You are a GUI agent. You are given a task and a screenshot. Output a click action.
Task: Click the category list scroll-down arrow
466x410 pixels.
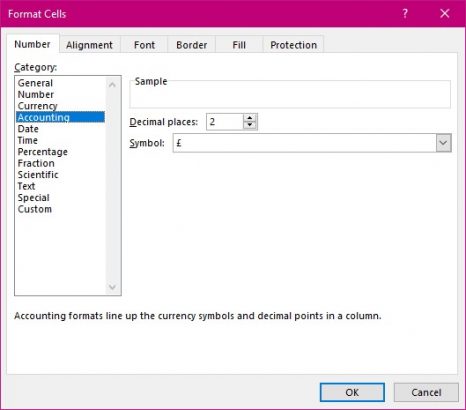[112, 287]
